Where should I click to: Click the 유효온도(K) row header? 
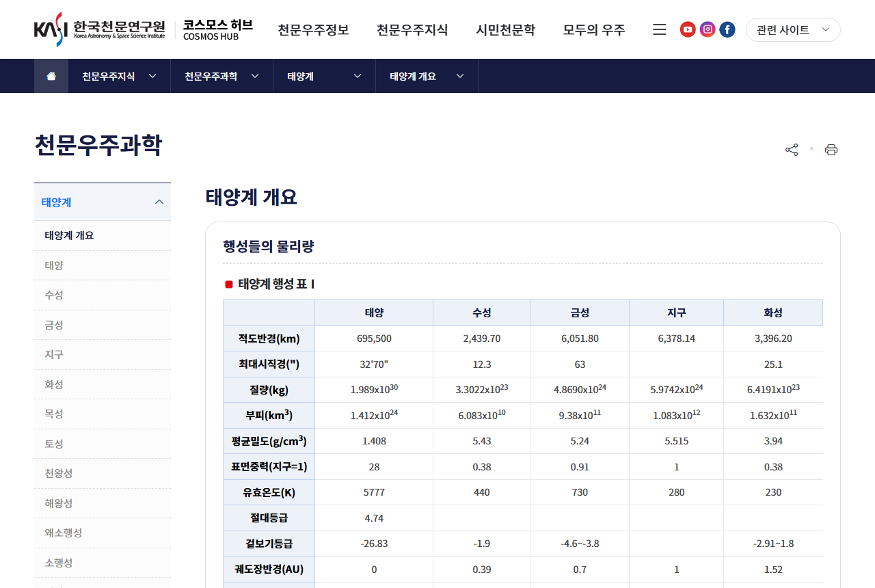pyautogui.click(x=269, y=492)
